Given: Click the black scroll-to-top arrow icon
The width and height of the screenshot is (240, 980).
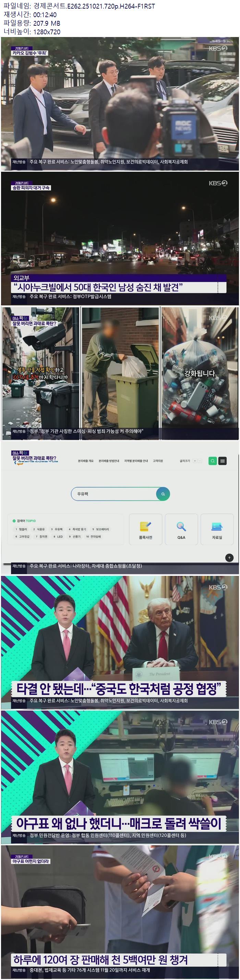Looking at the screenshot, I should tap(229, 558).
